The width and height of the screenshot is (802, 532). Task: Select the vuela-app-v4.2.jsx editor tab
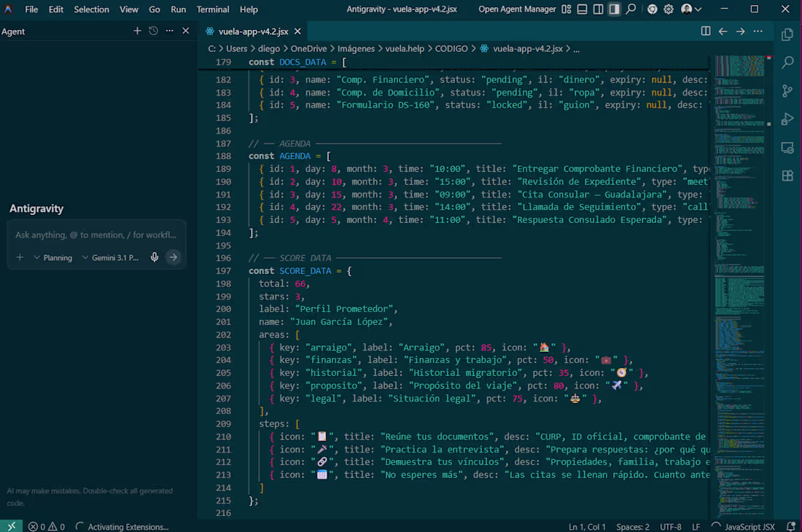pos(253,31)
